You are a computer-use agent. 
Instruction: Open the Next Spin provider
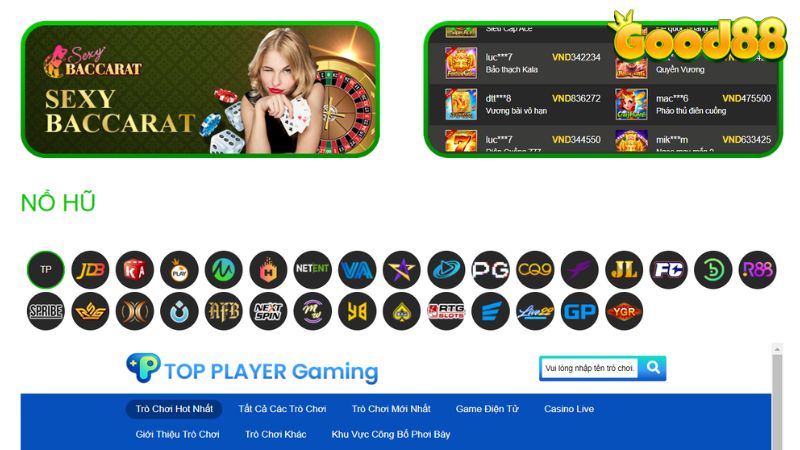point(268,311)
